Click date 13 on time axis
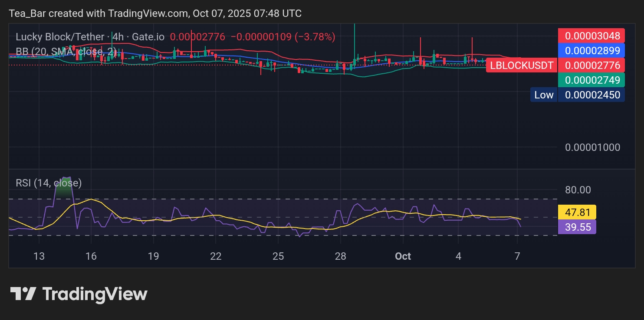The width and height of the screenshot is (644, 320). [x=39, y=256]
